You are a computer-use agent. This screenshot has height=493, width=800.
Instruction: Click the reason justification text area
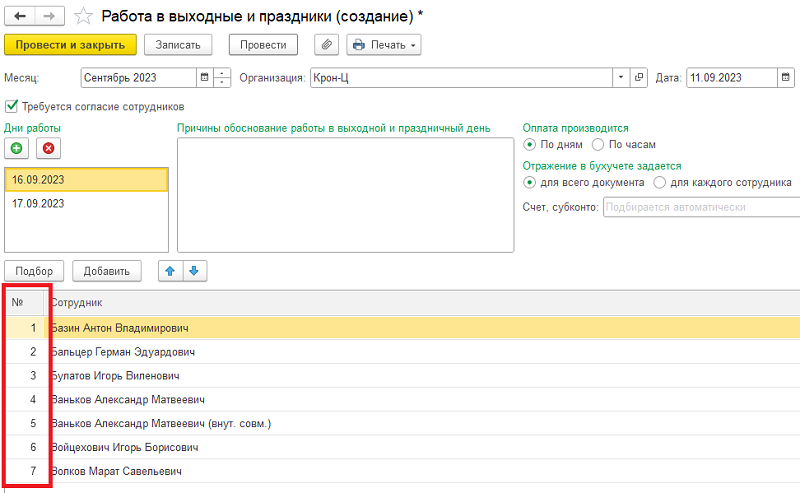click(345, 195)
